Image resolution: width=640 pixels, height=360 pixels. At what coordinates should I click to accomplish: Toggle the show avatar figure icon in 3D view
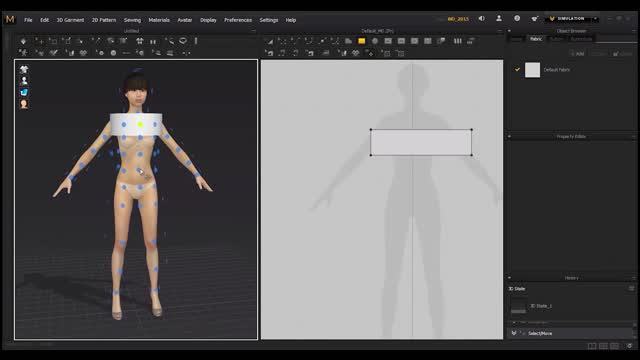[24, 81]
